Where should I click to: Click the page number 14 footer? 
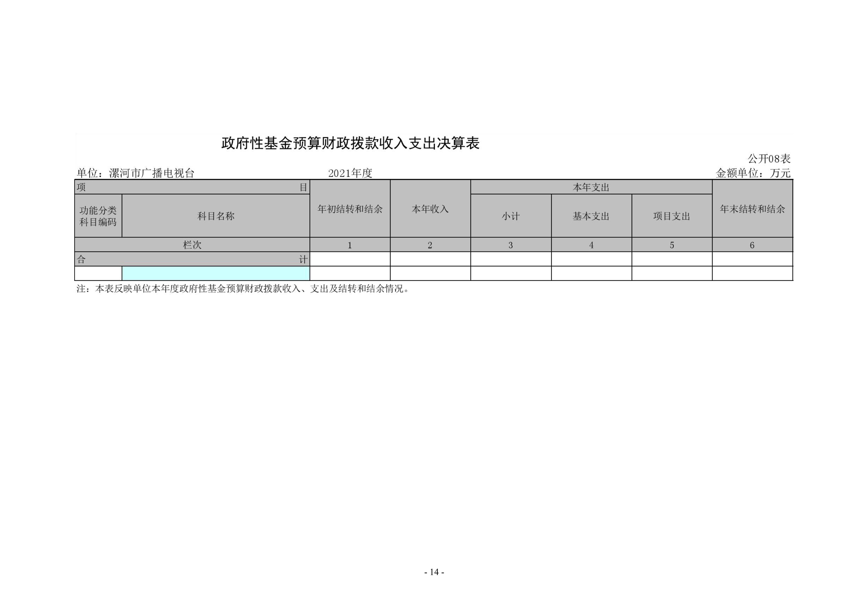pyautogui.click(x=434, y=572)
